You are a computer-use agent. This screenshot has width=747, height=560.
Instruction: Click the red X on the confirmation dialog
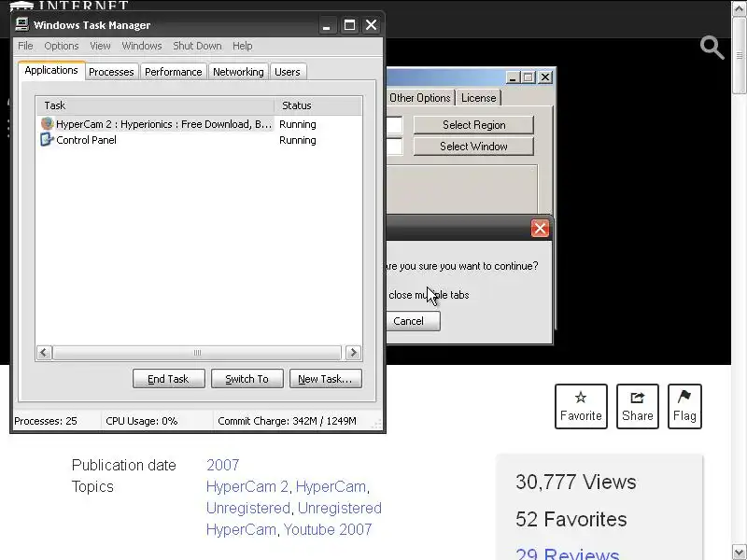pyautogui.click(x=540, y=228)
